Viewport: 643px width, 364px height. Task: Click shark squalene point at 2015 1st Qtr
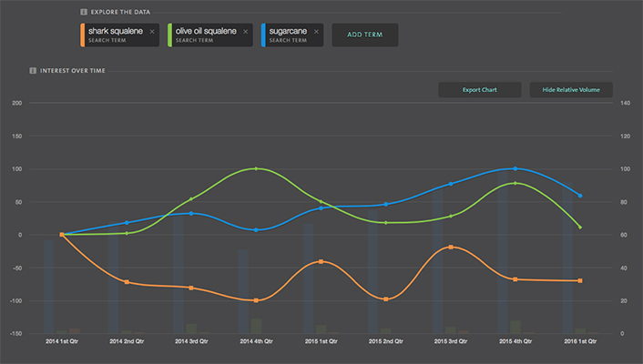click(x=321, y=261)
